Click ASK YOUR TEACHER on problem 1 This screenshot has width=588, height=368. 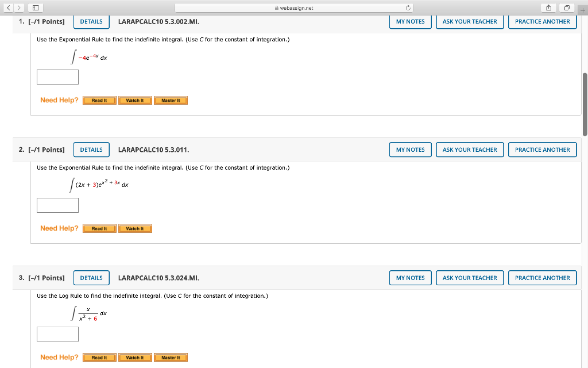pos(470,21)
